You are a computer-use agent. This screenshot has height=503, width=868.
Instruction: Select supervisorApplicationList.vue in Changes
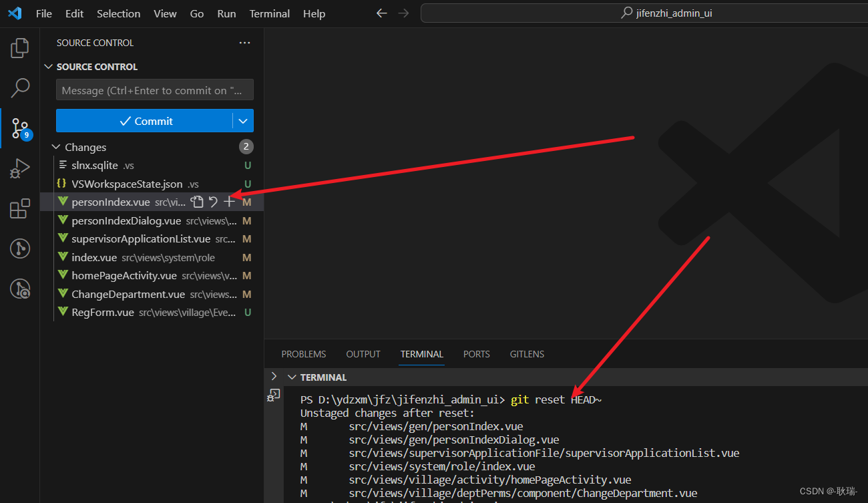pyautogui.click(x=152, y=238)
